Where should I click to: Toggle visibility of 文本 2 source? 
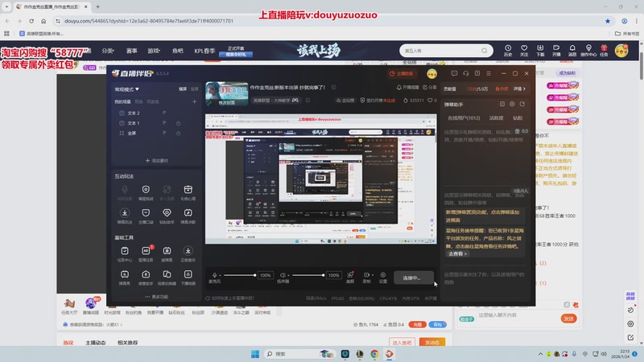[164, 113]
